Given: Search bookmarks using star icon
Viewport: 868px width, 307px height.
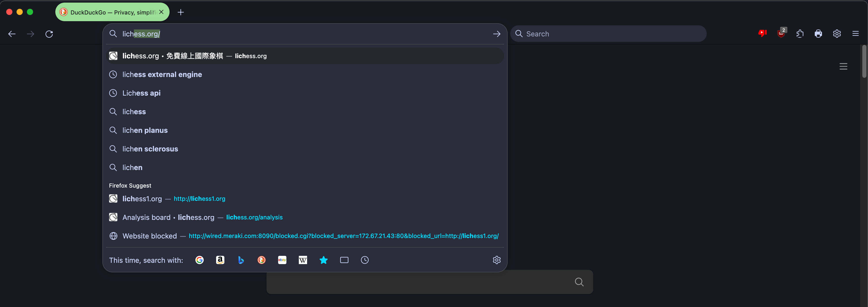Looking at the screenshot, I should [323, 260].
